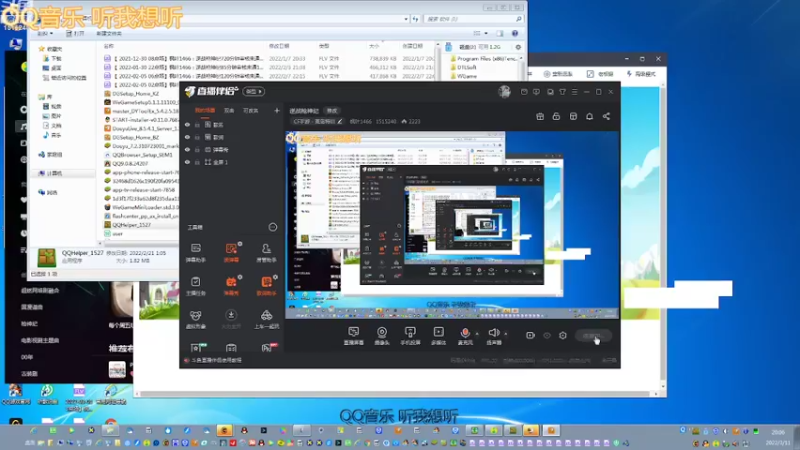Open the Organize dropdown in Explorer toolbar
This screenshot has height=450, width=800.
45,34
